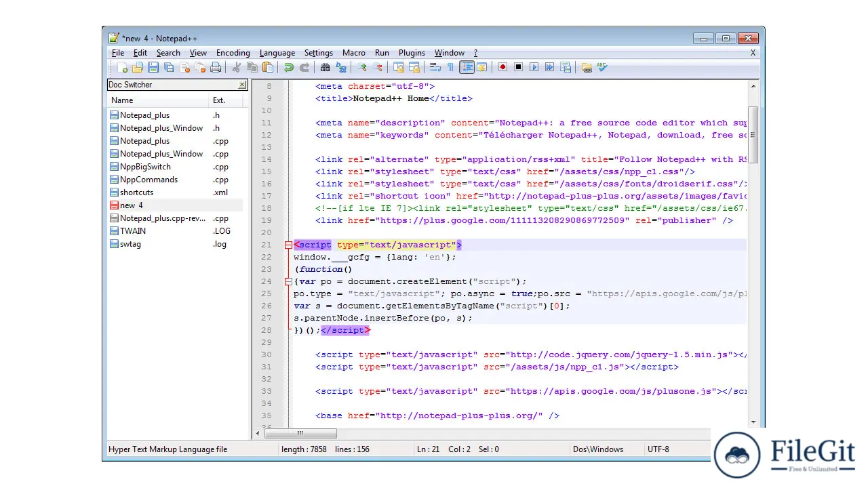The height and width of the screenshot is (488, 868).
Task: Click the save recorded macro icon
Action: [x=566, y=67]
